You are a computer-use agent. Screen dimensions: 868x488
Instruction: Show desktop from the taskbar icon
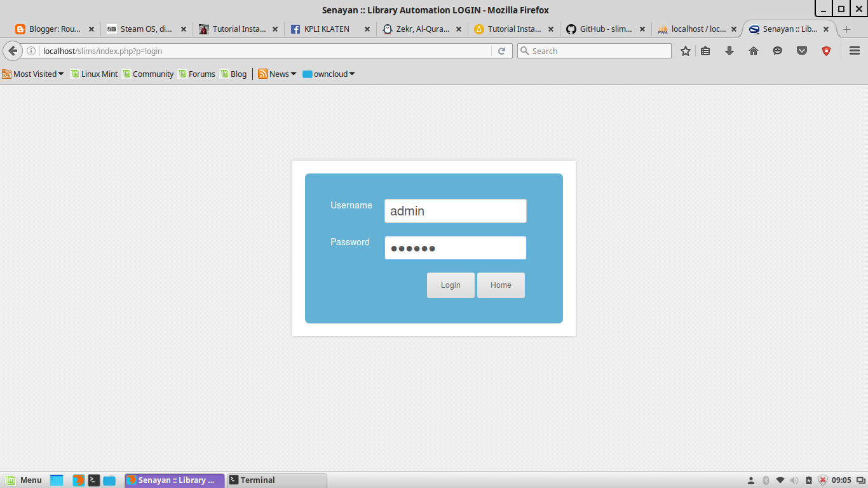pyautogui.click(x=57, y=480)
